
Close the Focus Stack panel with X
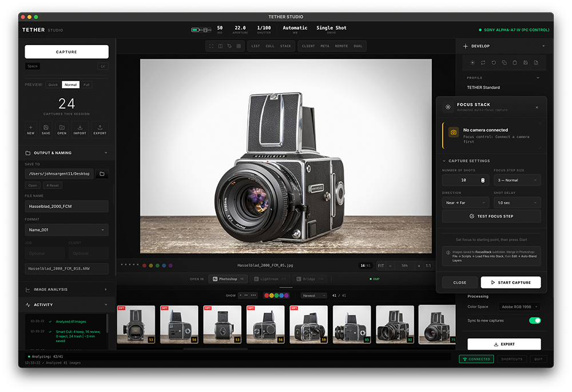coord(537,107)
